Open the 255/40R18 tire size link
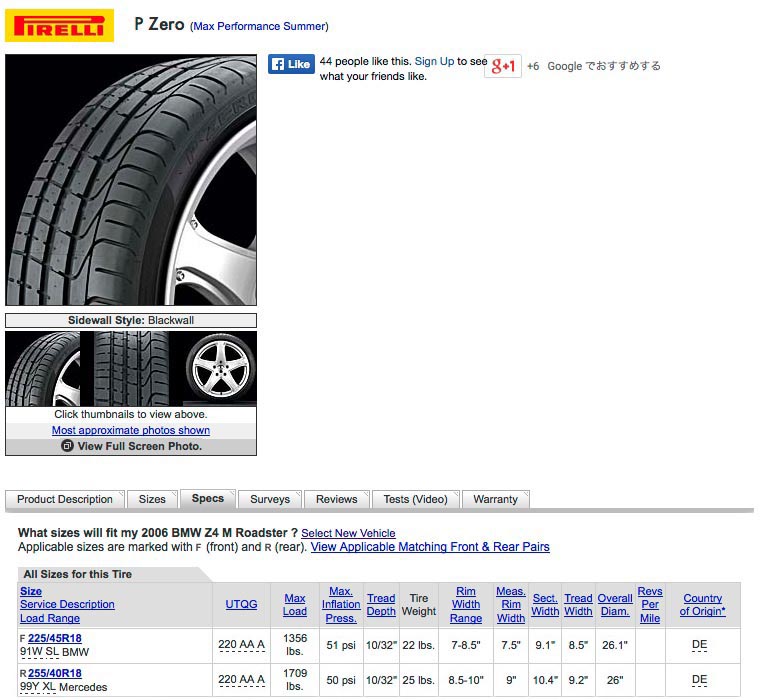Image resolution: width=760 pixels, height=700 pixels. (55, 673)
